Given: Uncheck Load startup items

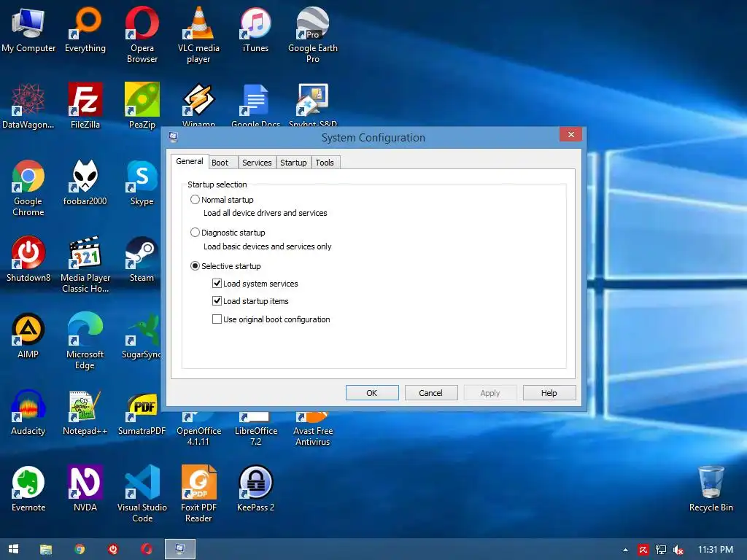Looking at the screenshot, I should click(x=217, y=301).
